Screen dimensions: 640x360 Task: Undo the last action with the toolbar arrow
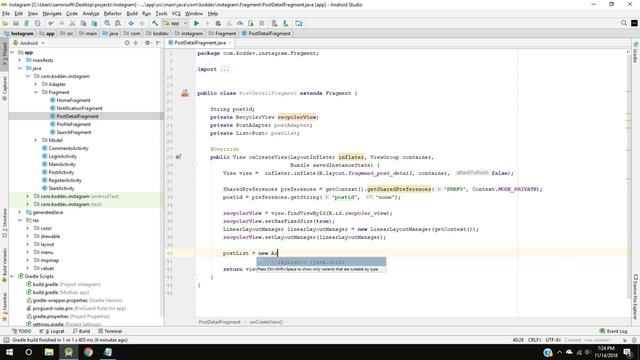[51, 23]
